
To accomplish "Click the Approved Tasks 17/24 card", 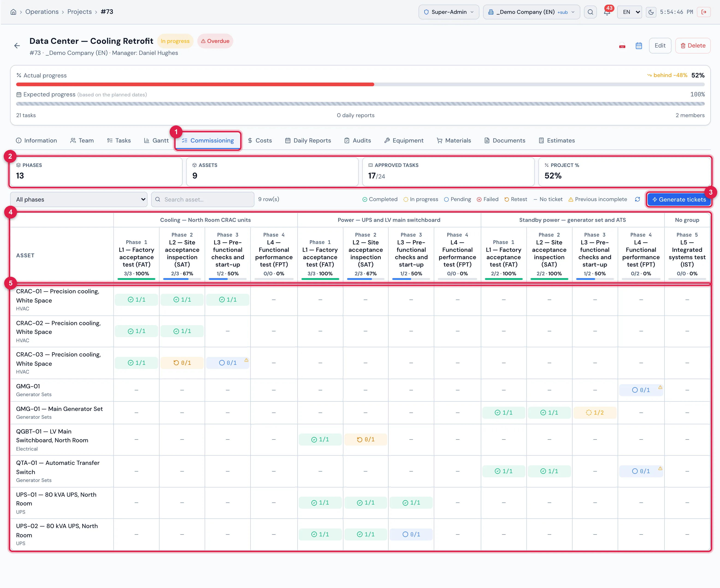I will 448,172.
